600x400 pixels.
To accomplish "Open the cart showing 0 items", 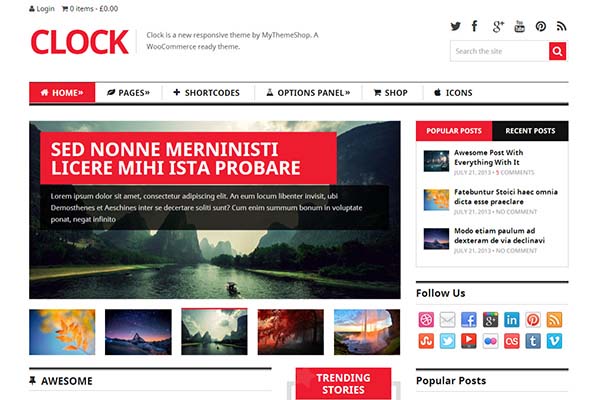I will click(x=90, y=9).
